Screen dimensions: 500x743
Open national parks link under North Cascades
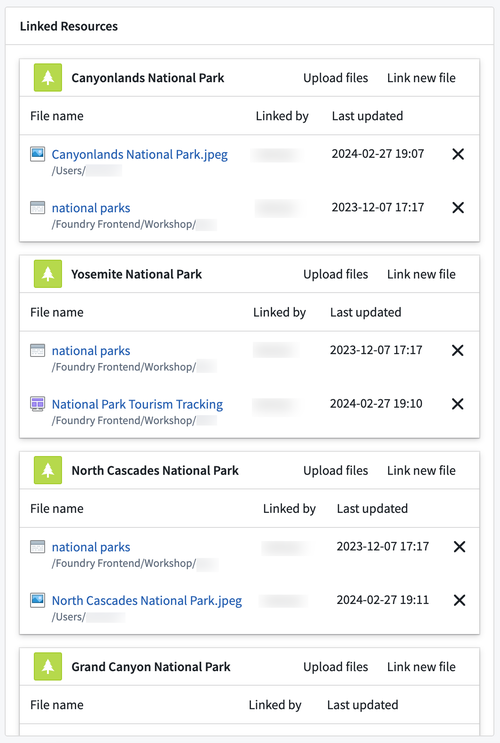pyautogui.click(x=91, y=547)
